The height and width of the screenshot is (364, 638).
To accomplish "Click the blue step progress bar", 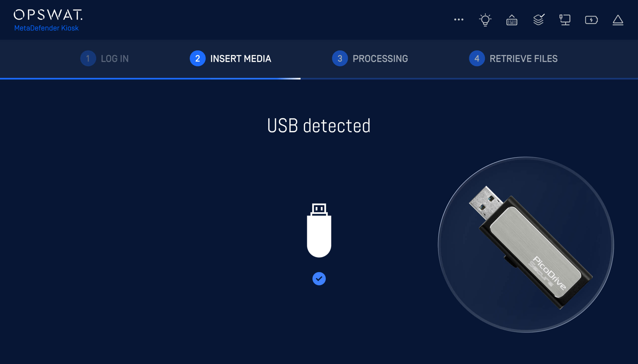I will [150, 78].
